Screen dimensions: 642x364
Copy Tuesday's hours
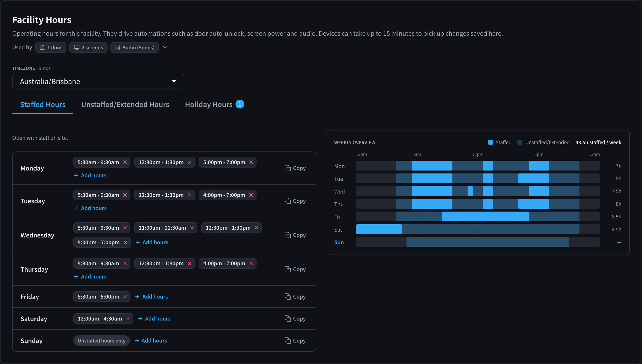pos(295,201)
